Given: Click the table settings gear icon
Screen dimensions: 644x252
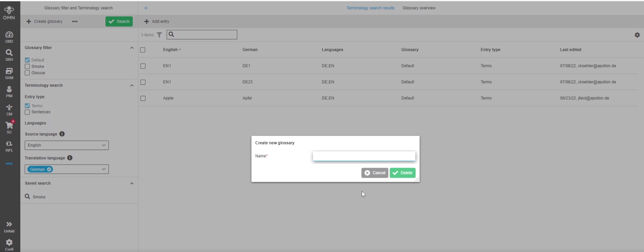Looking at the screenshot, I should click(637, 35).
